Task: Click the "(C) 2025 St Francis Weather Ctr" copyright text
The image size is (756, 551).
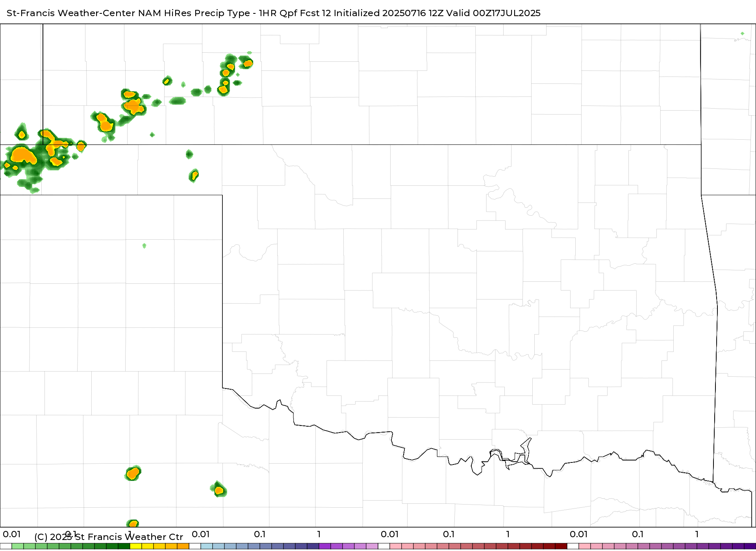Action: 109,537
